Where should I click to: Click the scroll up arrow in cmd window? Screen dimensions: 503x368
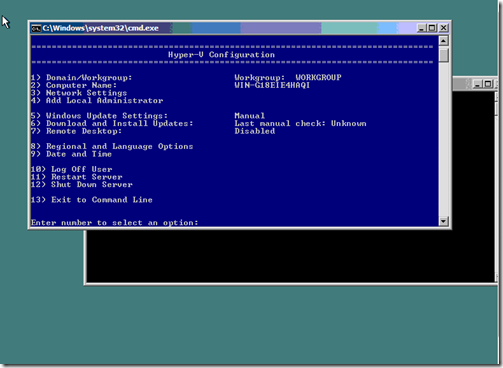[x=443, y=41]
